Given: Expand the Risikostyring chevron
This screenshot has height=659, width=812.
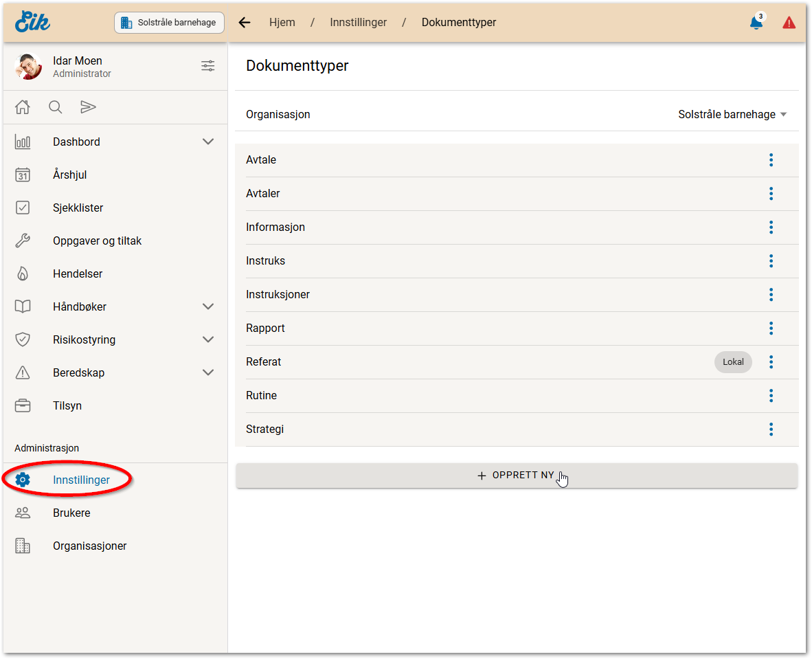Looking at the screenshot, I should click(x=208, y=340).
